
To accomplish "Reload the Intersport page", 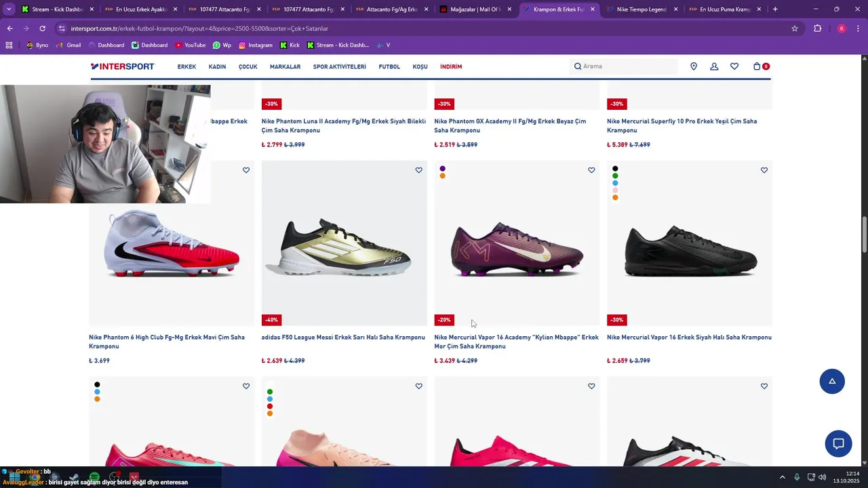I will click(42, 28).
